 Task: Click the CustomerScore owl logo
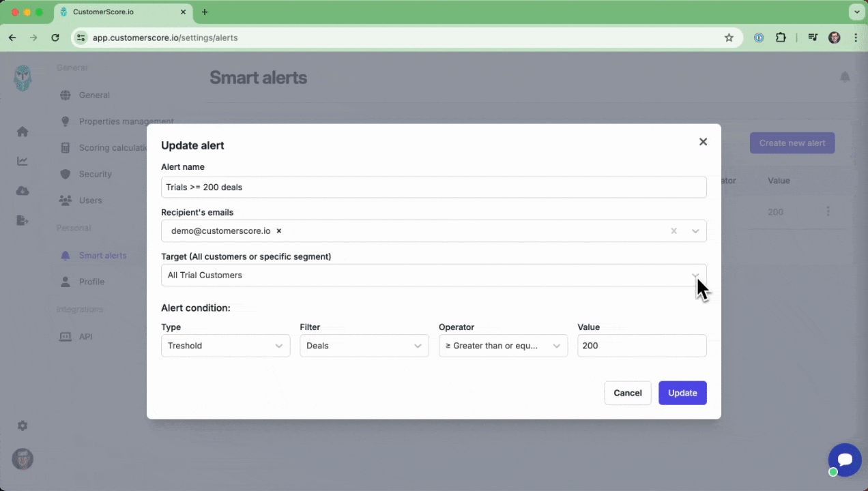coord(23,78)
